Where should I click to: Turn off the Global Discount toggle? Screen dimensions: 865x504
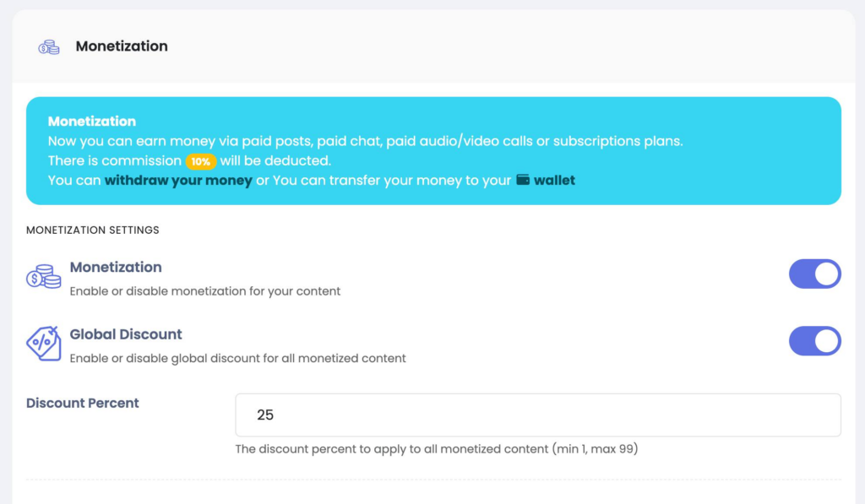[815, 341]
